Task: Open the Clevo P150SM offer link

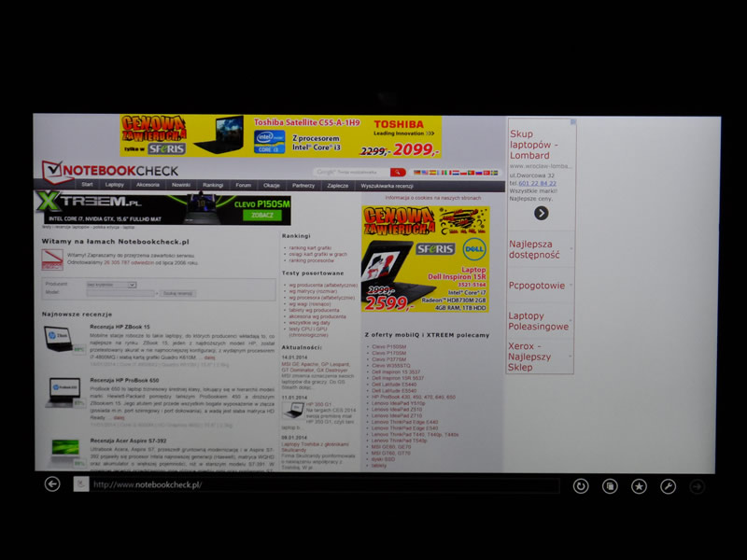Action: [388, 346]
